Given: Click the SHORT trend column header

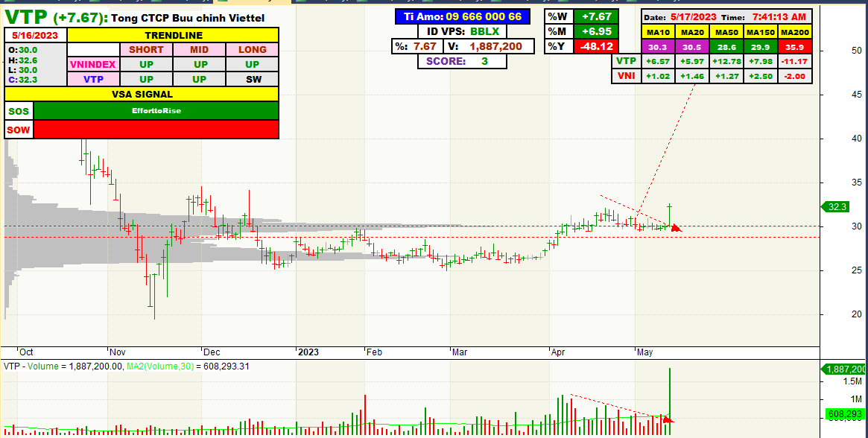Looking at the screenshot, I should [146, 49].
